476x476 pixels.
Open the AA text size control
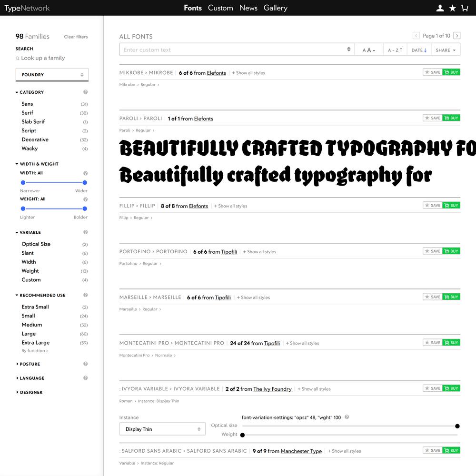pos(369,50)
